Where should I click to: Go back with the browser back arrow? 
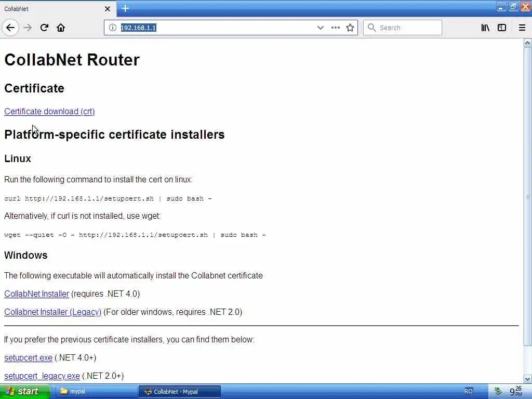pyautogui.click(x=10, y=28)
